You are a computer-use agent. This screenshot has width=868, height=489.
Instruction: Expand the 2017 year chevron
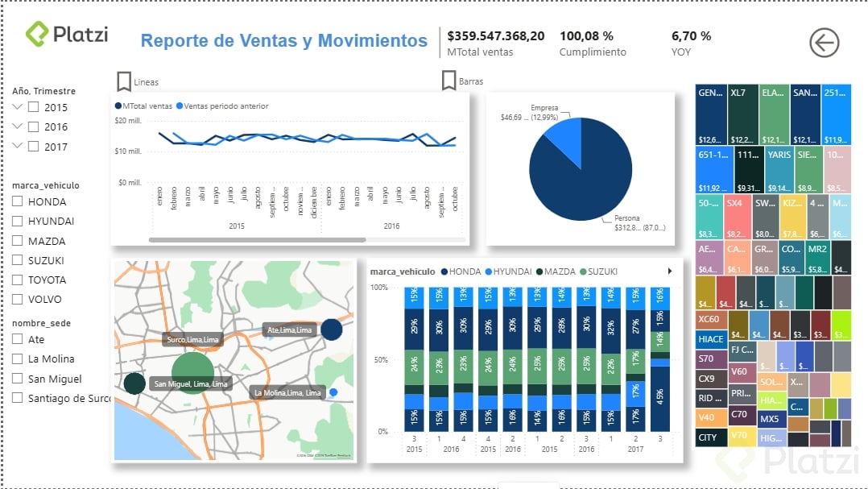[17, 146]
